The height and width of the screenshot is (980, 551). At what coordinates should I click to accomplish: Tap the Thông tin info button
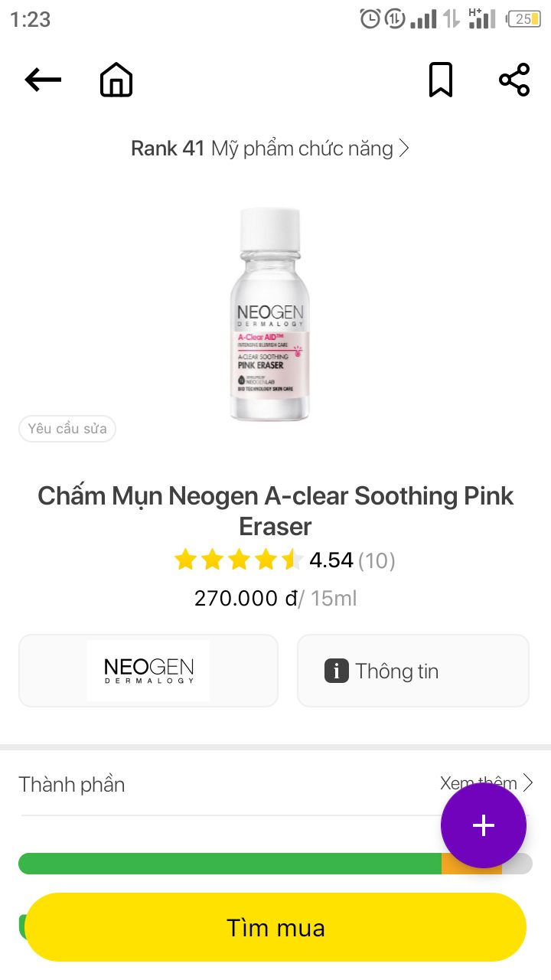[x=413, y=671]
